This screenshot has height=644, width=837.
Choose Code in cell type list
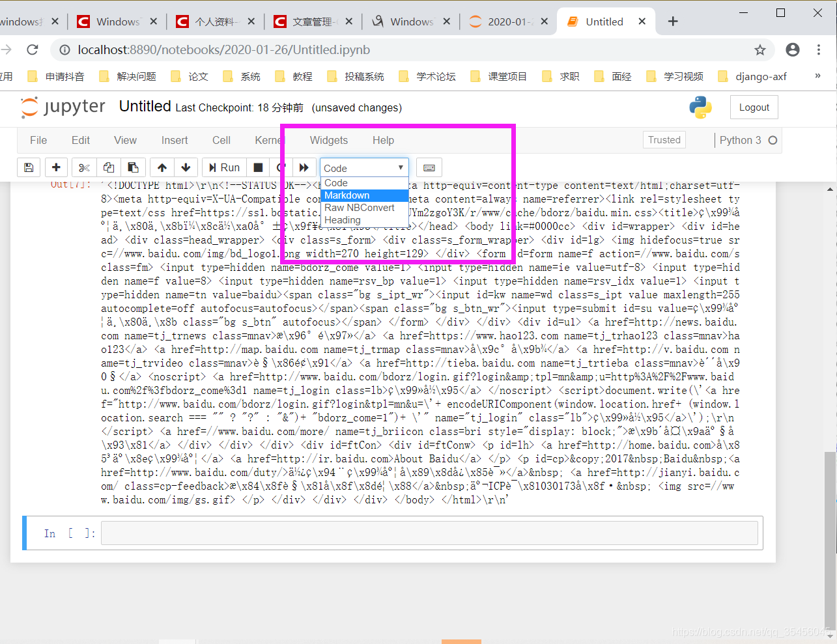(365, 183)
